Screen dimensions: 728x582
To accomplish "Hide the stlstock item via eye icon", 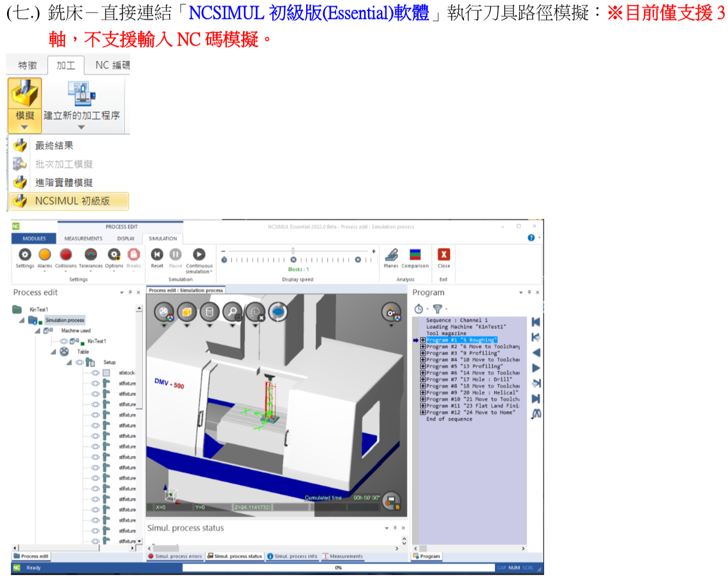I will tap(96, 373).
